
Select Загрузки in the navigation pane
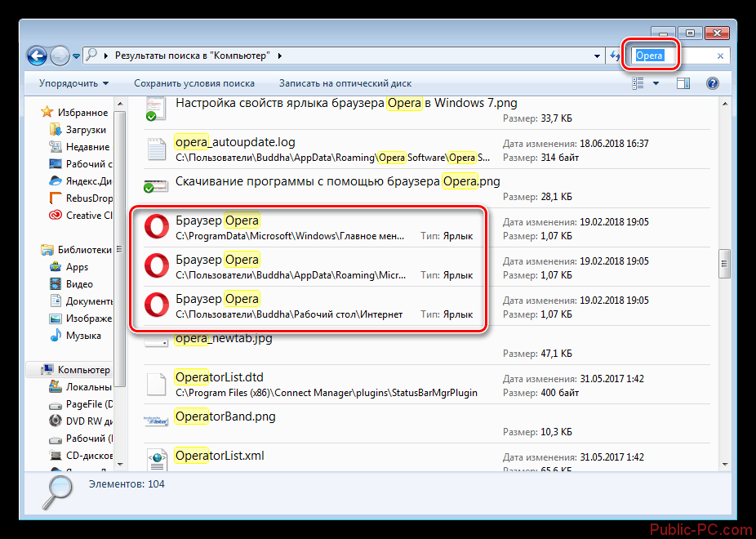tap(86, 130)
